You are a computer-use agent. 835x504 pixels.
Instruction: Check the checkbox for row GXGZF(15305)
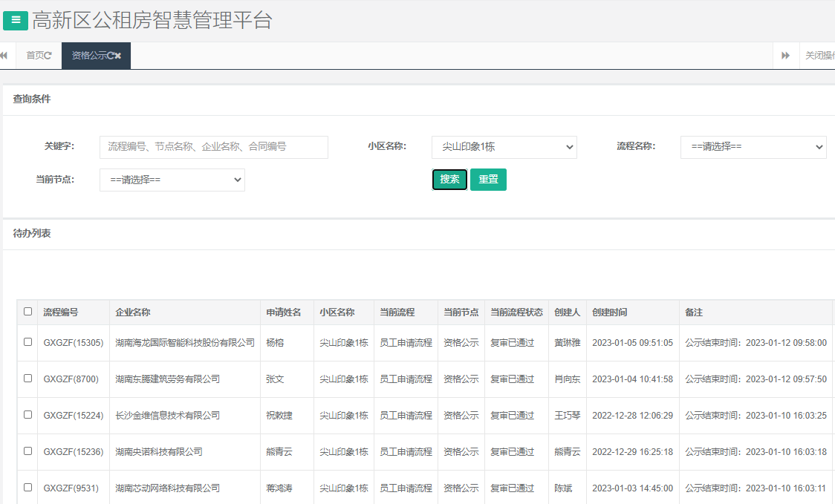pyautogui.click(x=27, y=342)
